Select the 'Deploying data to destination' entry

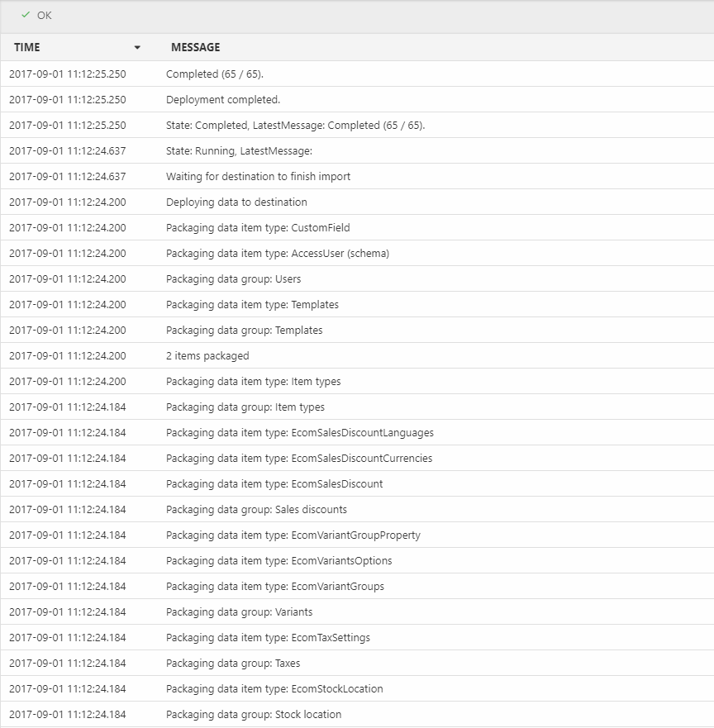click(x=236, y=202)
